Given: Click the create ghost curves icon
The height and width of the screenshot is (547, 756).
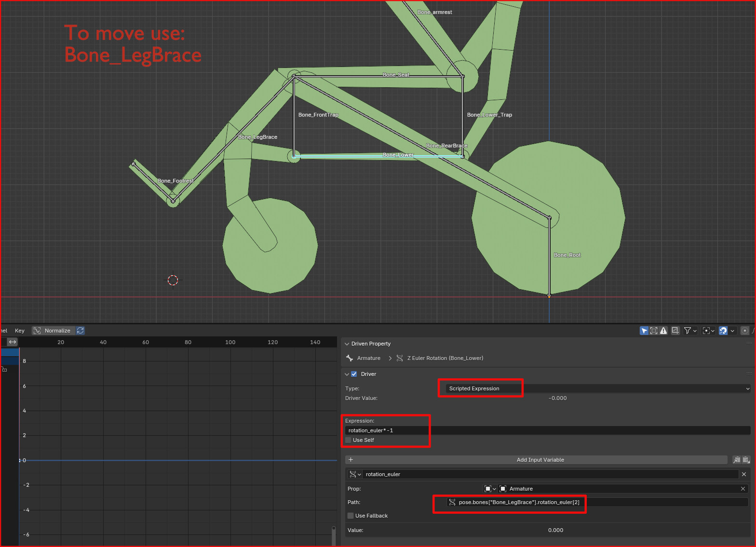Looking at the screenshot, I should [675, 331].
